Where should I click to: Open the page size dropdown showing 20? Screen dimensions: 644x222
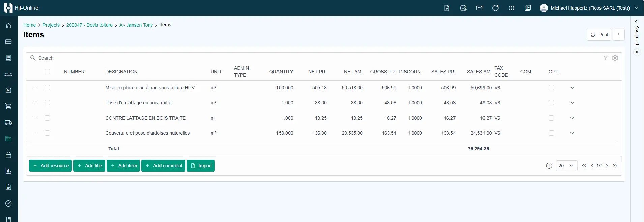click(566, 166)
